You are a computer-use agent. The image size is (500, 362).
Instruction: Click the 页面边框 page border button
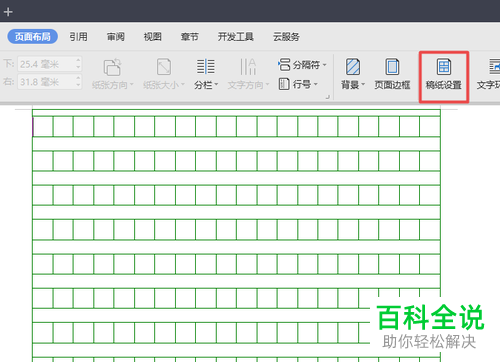click(392, 74)
